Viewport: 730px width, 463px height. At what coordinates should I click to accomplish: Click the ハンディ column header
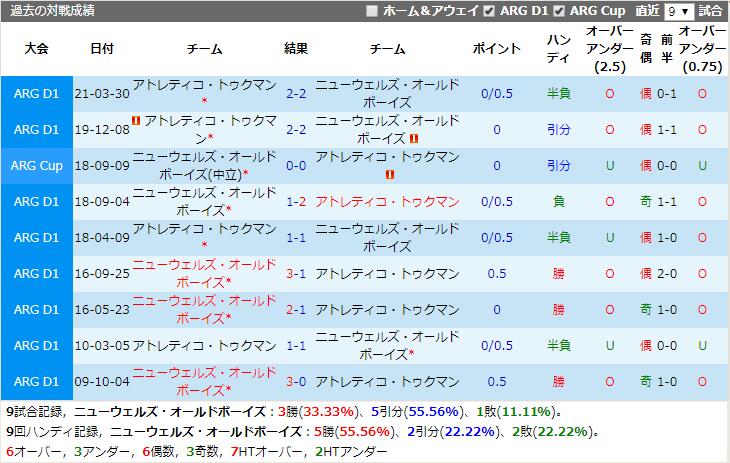559,48
